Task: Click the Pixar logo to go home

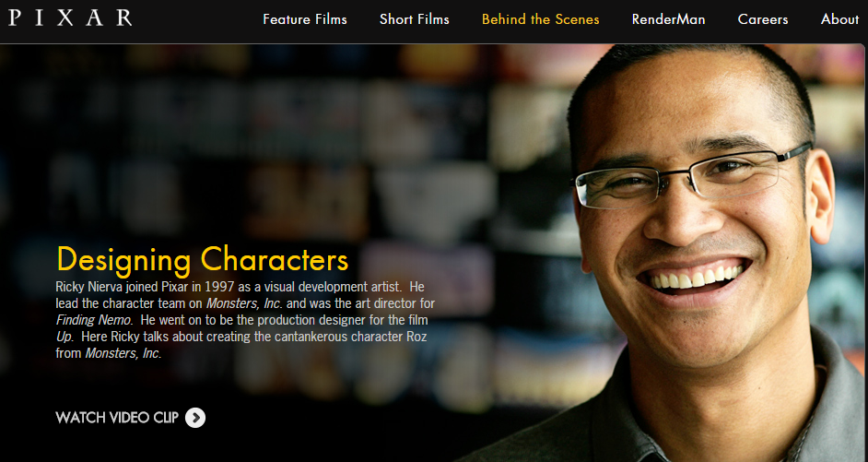Action: tap(70, 18)
